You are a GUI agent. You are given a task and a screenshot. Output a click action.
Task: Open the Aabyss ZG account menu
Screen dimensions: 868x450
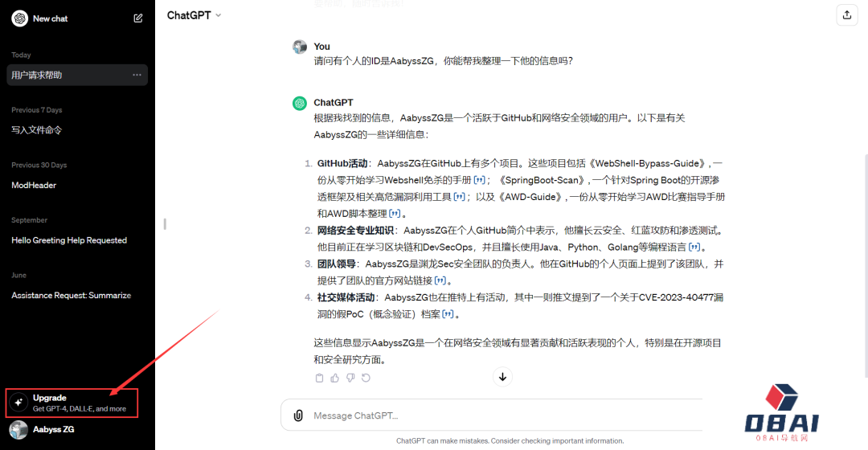[x=53, y=430]
